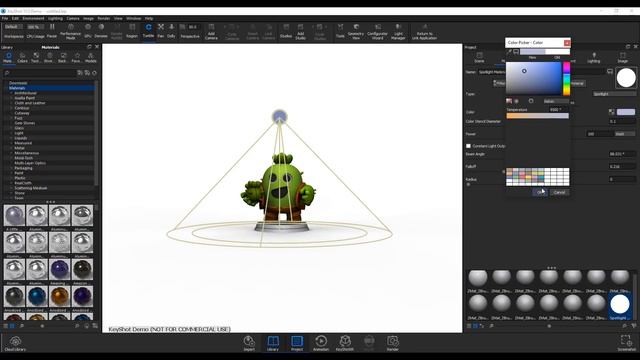Open the Environment menu

coord(33,18)
